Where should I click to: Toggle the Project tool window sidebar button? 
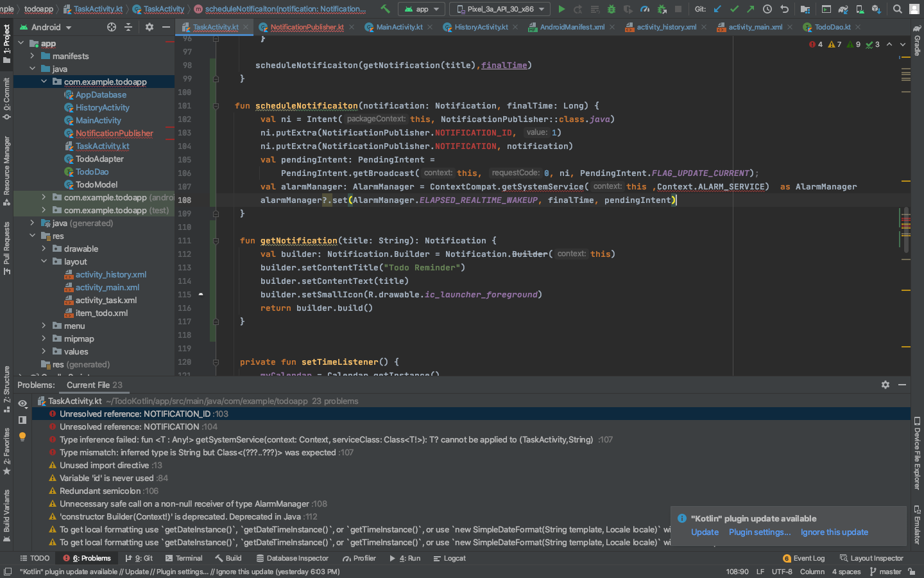click(6, 42)
